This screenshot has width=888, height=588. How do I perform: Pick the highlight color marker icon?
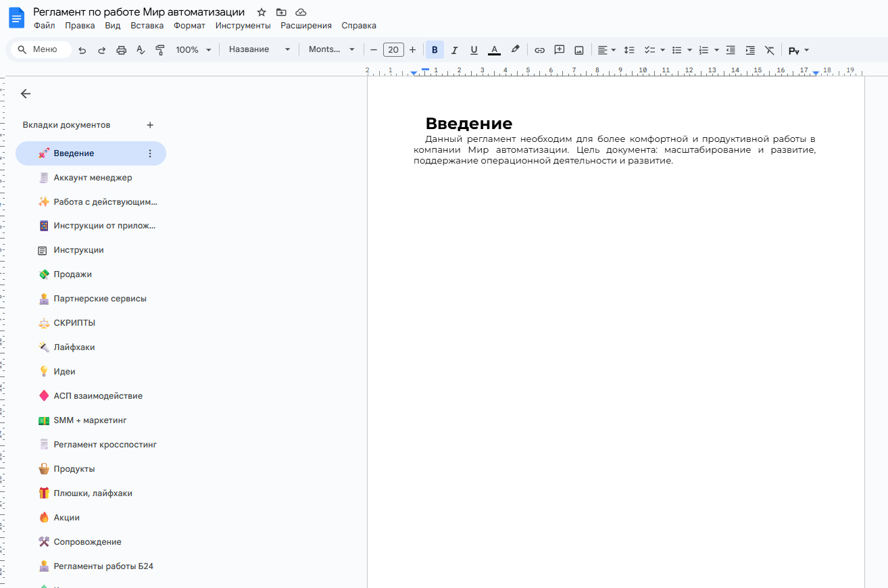click(x=515, y=49)
